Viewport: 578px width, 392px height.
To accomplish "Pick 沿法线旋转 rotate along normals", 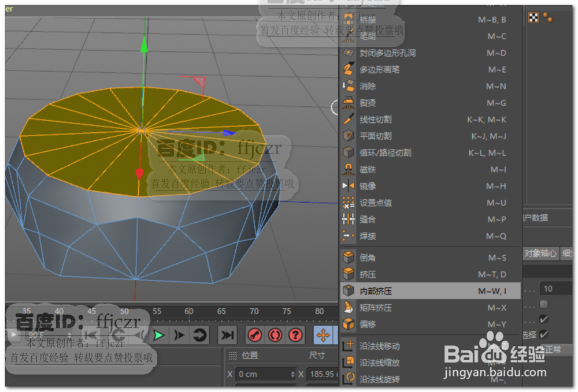I will 430,379.
